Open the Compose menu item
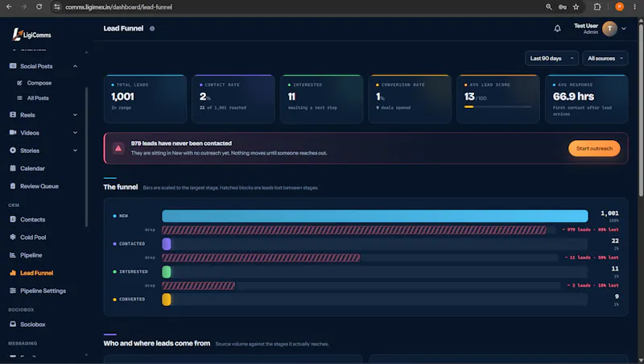 (x=39, y=83)
